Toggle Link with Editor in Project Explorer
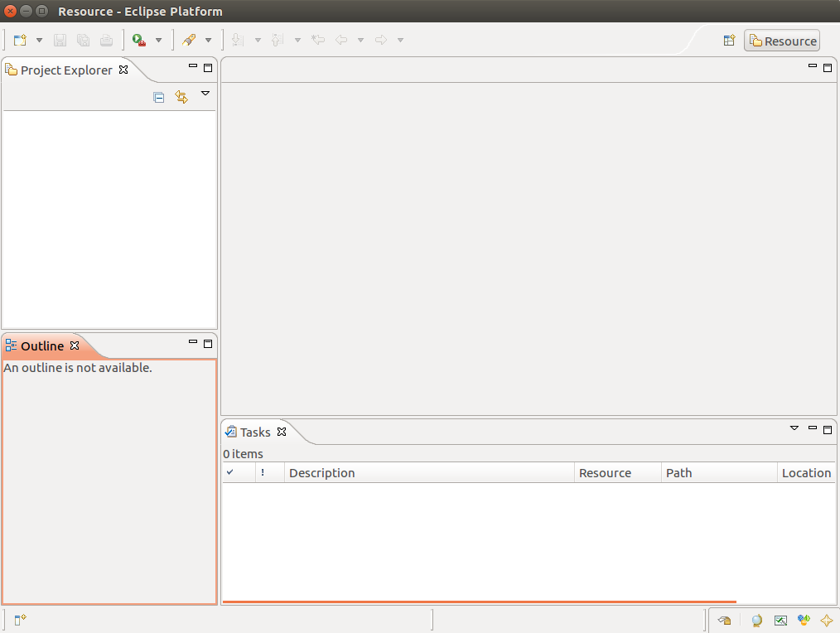Screen dimensions: 840x633 181,97
